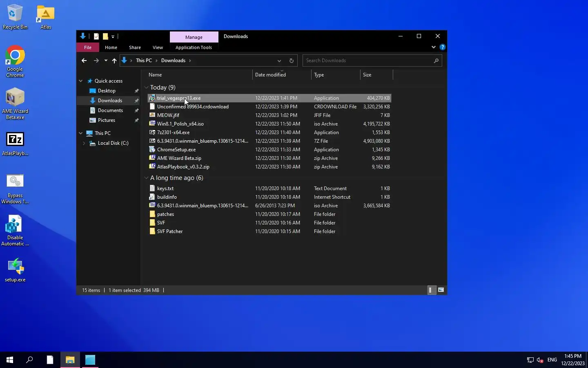Select the AtlasPlaybook 7z desktop icon

15,144
